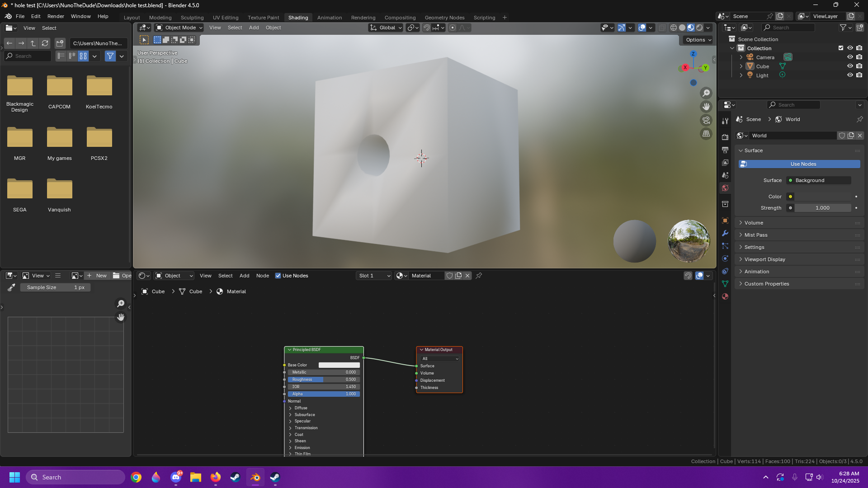Expand the Mist Pass panel
Image resolution: width=868 pixels, height=488 pixels.
756,235
